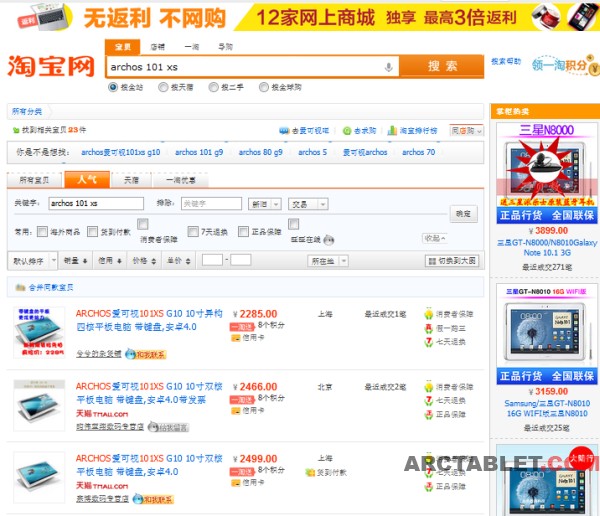Check the 消费者保障 checkbox
Viewport: 600px width, 516px height.
(143, 224)
